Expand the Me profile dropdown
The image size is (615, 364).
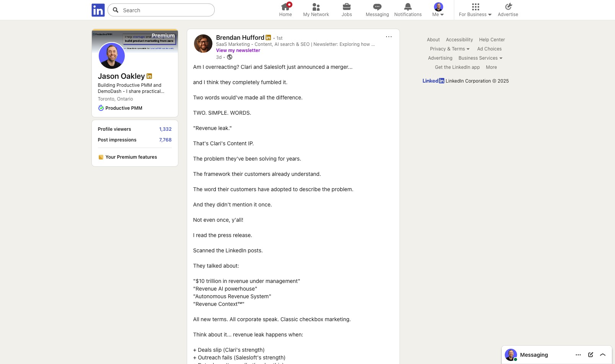[x=439, y=15]
